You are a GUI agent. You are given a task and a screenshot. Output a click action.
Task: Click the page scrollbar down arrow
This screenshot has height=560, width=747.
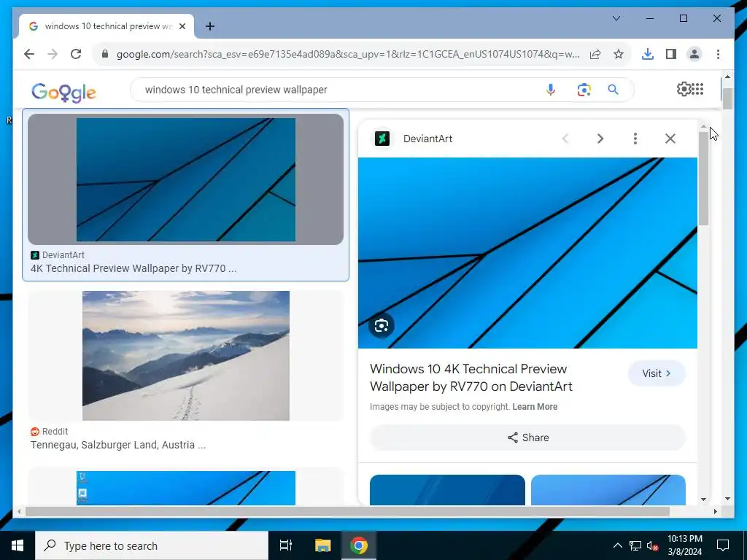coord(727,499)
